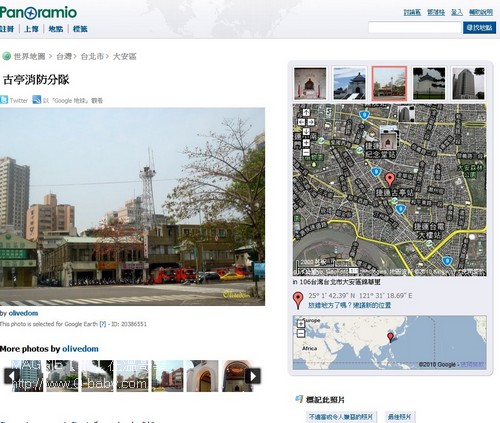The height and width of the screenshot is (423, 500).
Task: Click the 古亭消防分隊 photo title
Action: tap(36, 80)
